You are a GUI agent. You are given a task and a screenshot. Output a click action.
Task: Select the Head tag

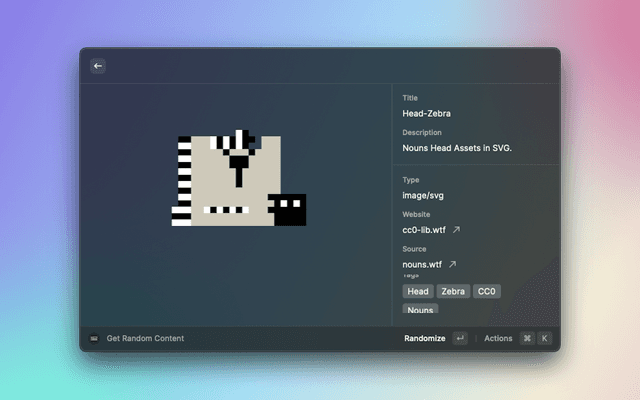(x=418, y=292)
